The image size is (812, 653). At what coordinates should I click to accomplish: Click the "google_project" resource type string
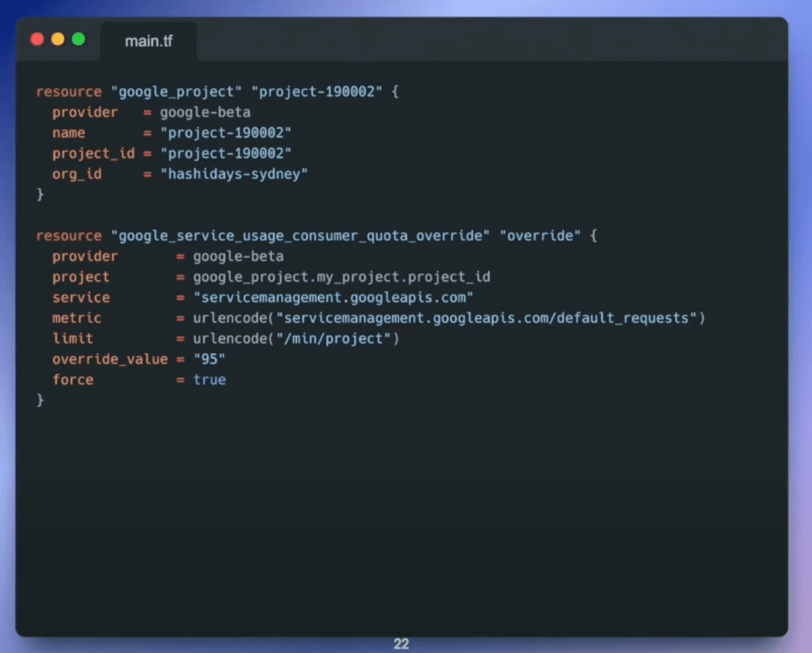tap(176, 91)
